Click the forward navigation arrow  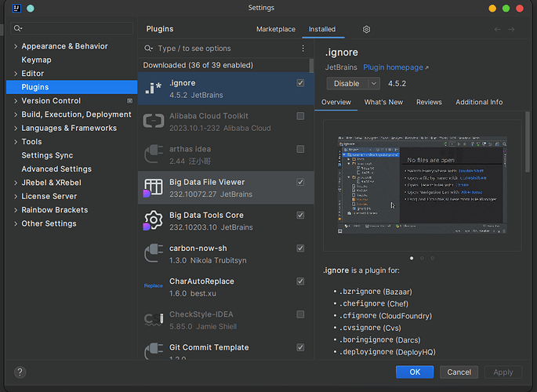[x=511, y=30]
